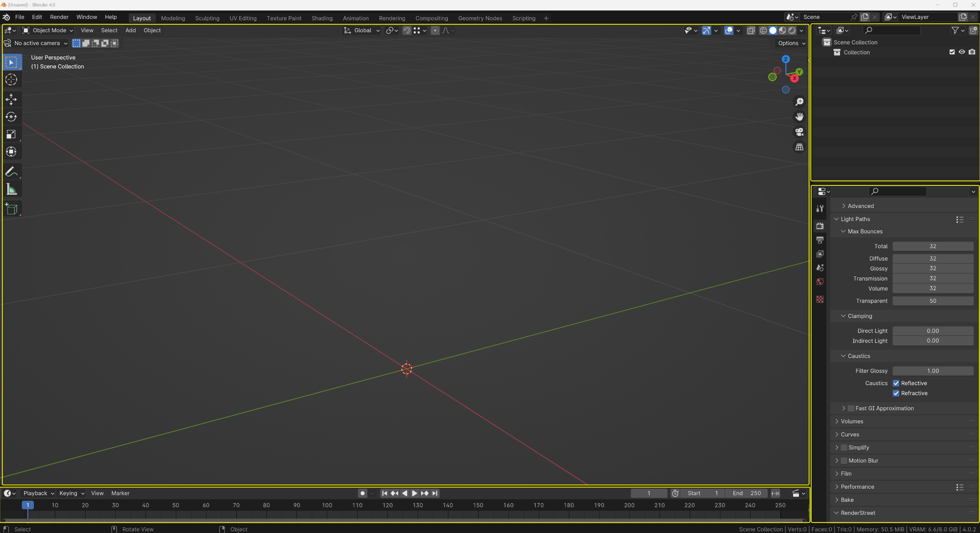Screen dimensions: 980x533
Task: Select the Move tool
Action: pyautogui.click(x=12, y=100)
